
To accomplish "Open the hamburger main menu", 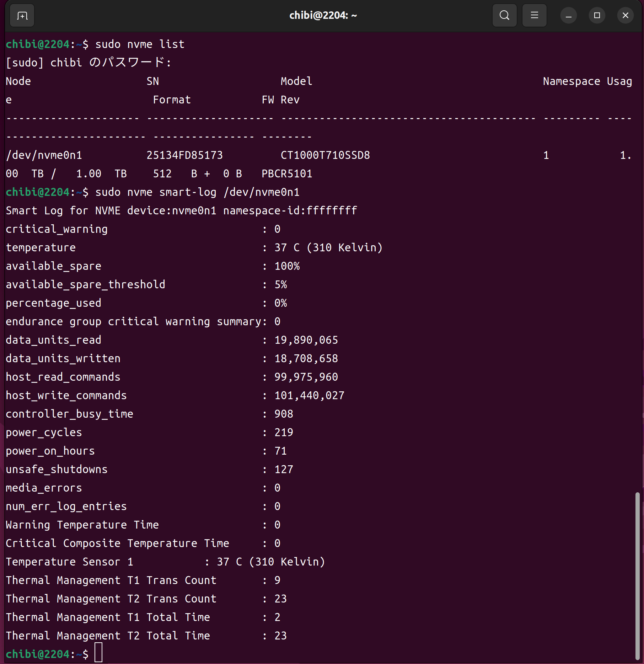I will pos(534,16).
